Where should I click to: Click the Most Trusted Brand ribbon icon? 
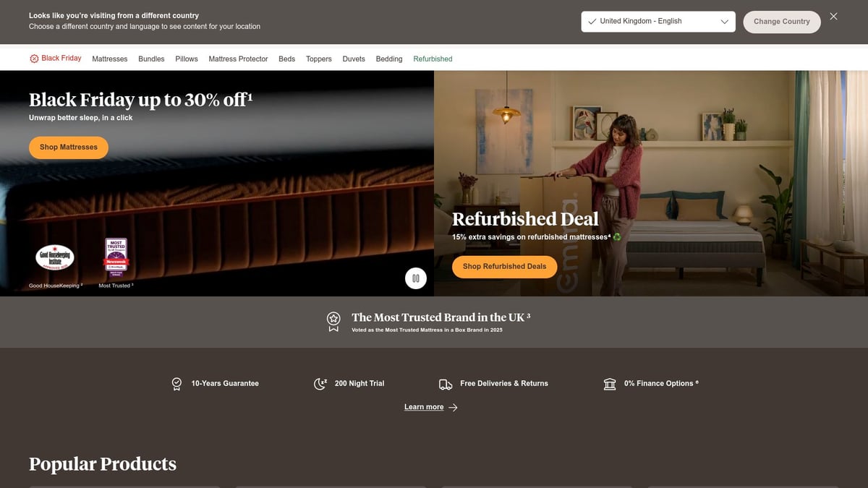(x=333, y=322)
